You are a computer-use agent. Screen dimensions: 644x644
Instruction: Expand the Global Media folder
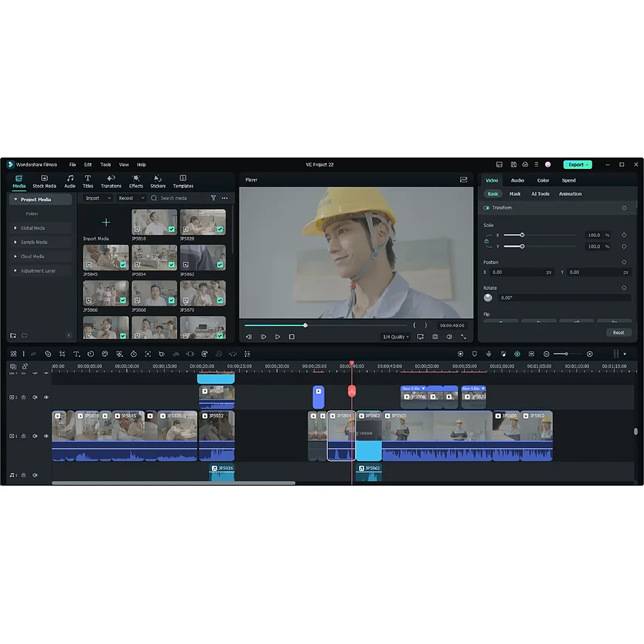click(x=16, y=228)
